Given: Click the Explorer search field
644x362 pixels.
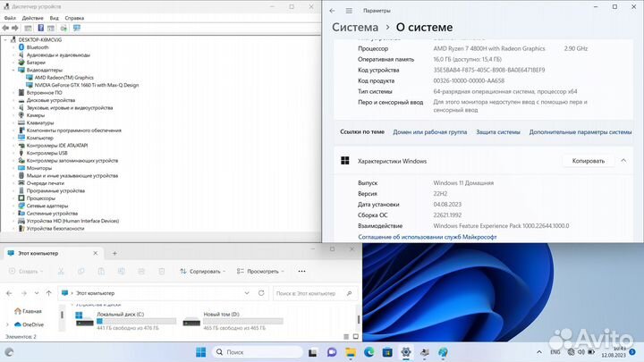Looking at the screenshot, I should [314, 293].
